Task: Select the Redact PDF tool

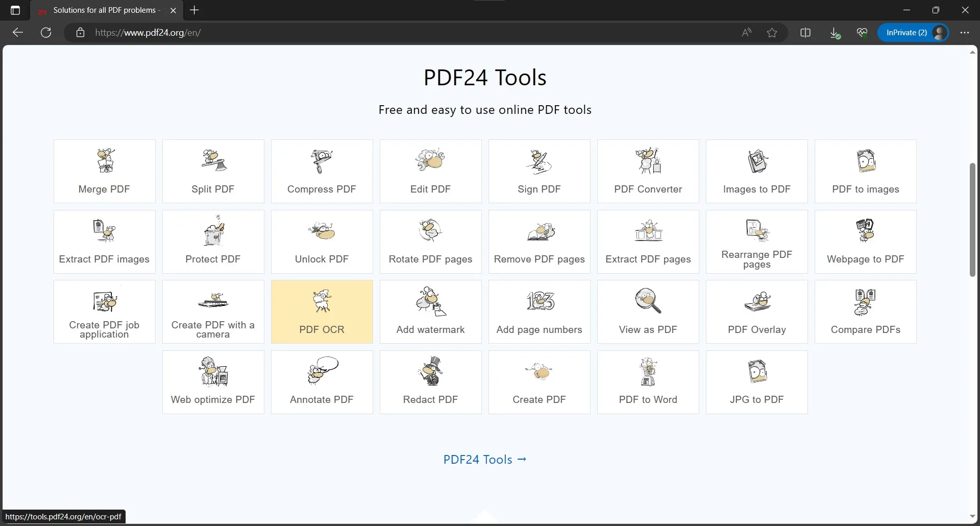Action: [x=430, y=381]
